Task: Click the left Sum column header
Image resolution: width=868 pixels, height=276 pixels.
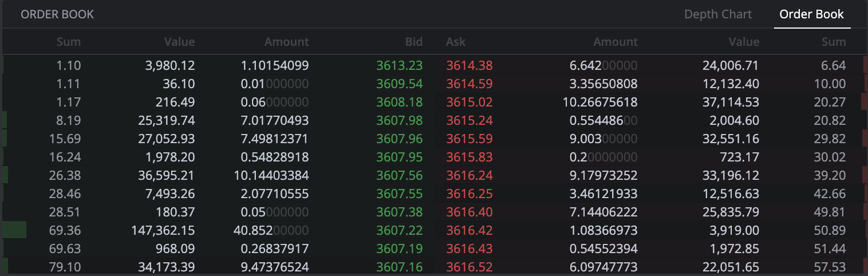Action: 69,42
